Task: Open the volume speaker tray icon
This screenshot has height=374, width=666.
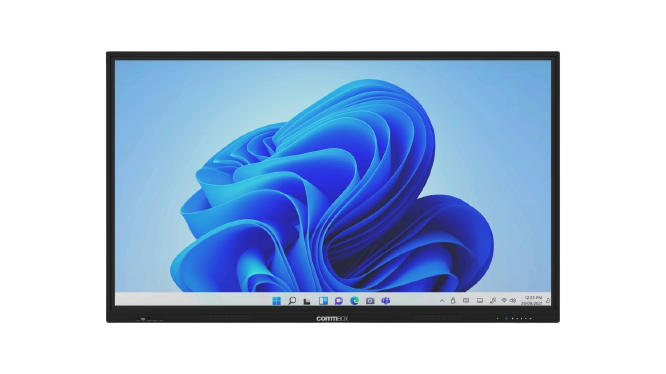Action: click(513, 301)
